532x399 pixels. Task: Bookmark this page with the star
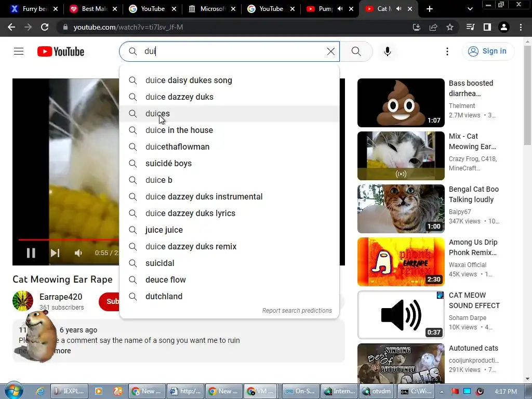coord(450,27)
